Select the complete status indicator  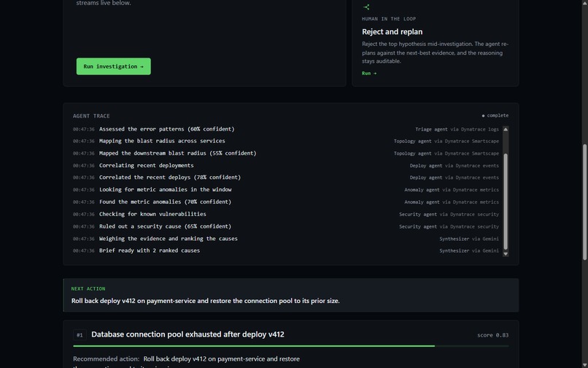pyautogui.click(x=495, y=115)
